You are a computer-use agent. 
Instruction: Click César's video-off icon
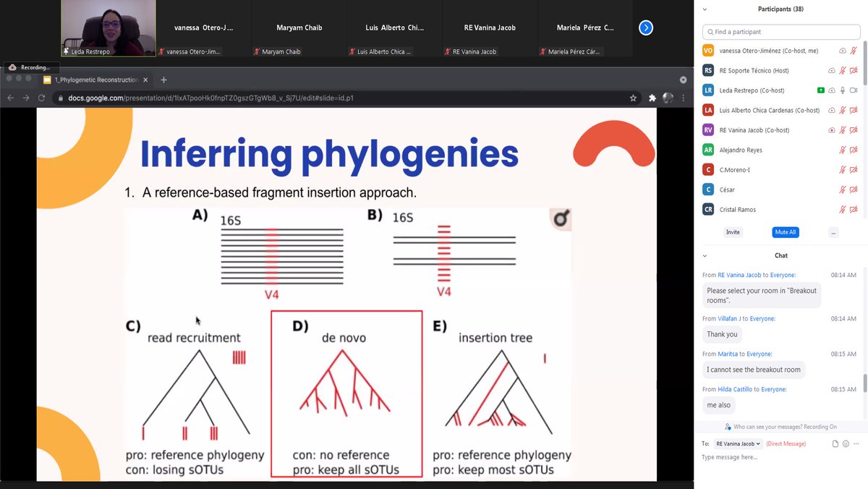(x=854, y=190)
